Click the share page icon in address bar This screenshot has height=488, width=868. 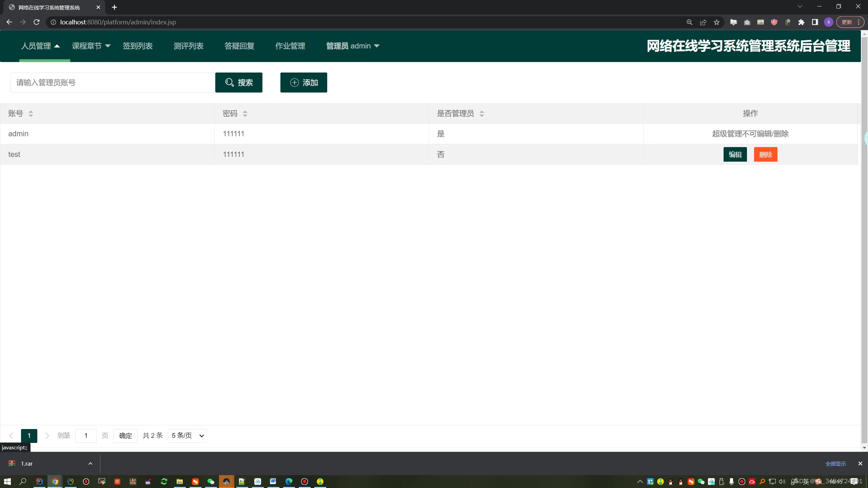click(x=703, y=22)
